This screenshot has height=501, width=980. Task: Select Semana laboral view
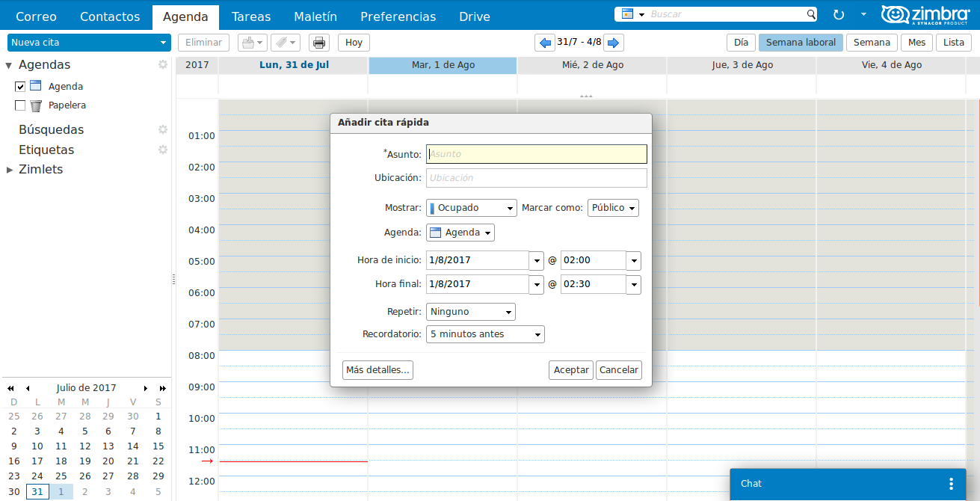click(x=801, y=43)
